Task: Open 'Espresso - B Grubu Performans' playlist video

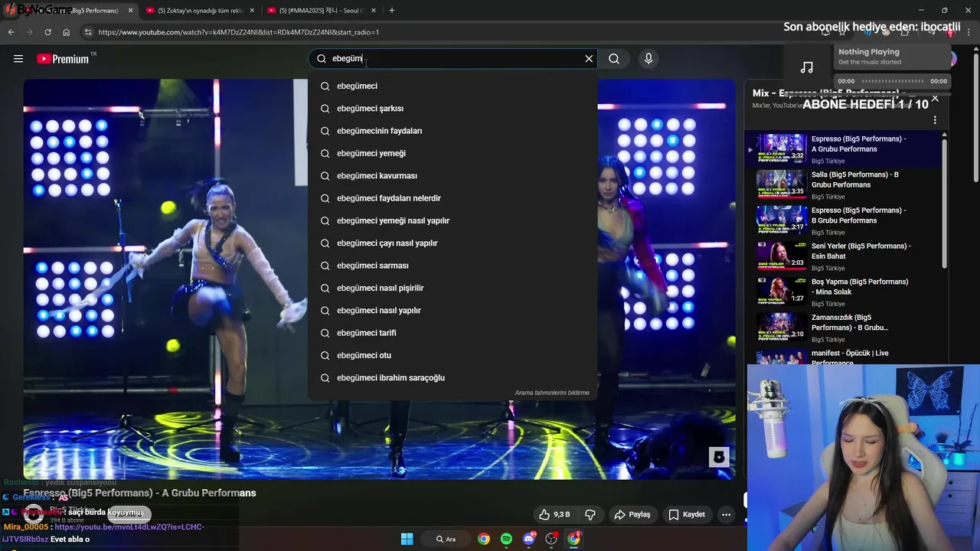Action: point(842,220)
